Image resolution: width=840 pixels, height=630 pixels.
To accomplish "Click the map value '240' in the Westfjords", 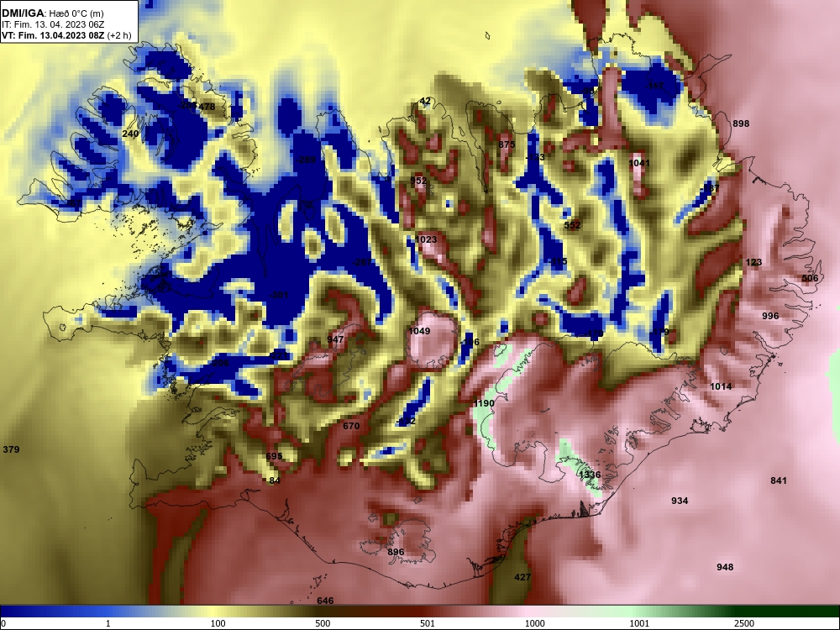I will [x=131, y=134].
